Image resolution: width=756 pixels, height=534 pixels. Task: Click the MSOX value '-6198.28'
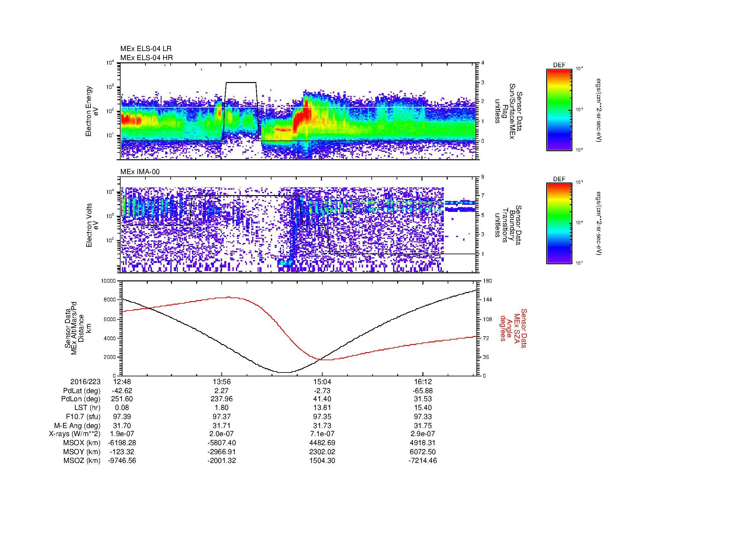pyautogui.click(x=122, y=443)
